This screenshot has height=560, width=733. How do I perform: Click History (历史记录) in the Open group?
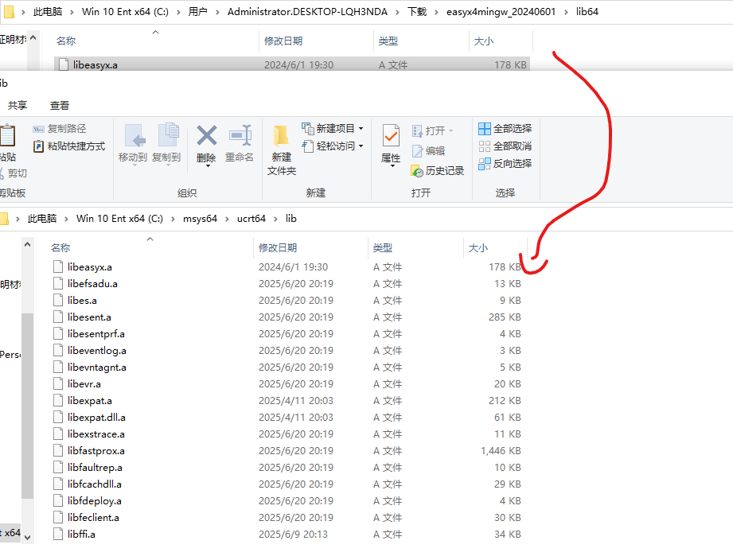click(437, 171)
